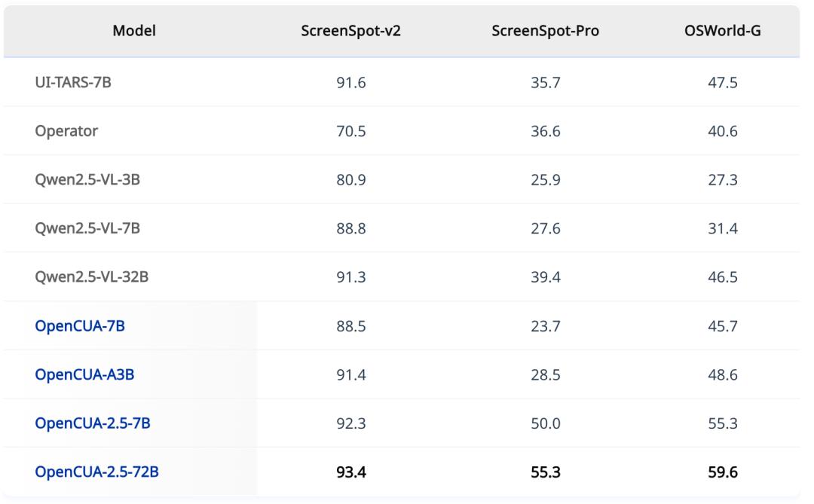Select the Qwen2.5-VL-3B row label
814x504 pixels.
[87, 179]
